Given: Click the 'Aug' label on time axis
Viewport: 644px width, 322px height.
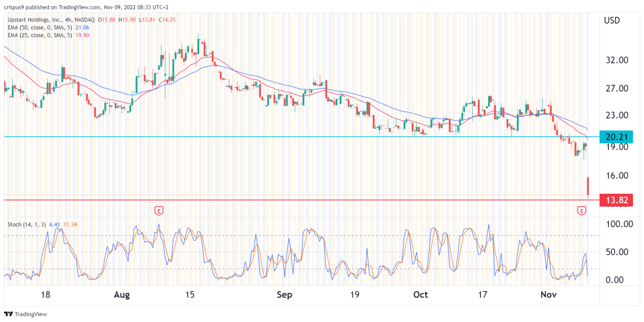Looking at the screenshot, I should coord(122,295).
